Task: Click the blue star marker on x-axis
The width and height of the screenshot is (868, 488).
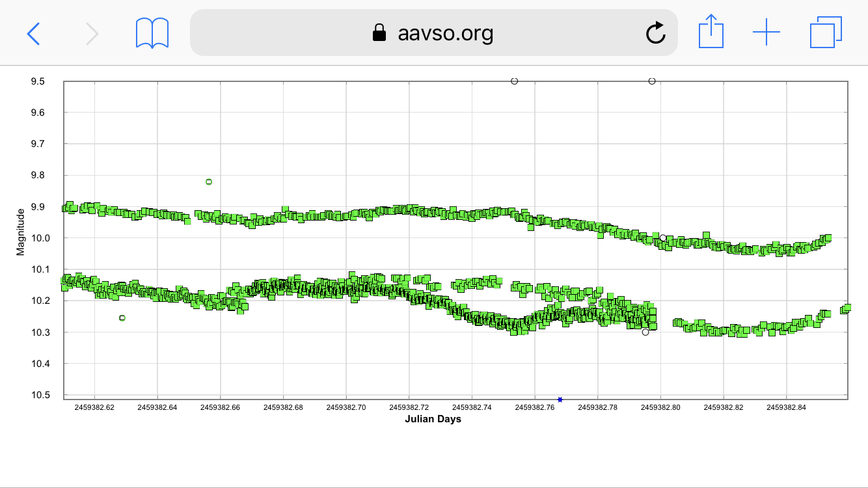Action: 560,400
